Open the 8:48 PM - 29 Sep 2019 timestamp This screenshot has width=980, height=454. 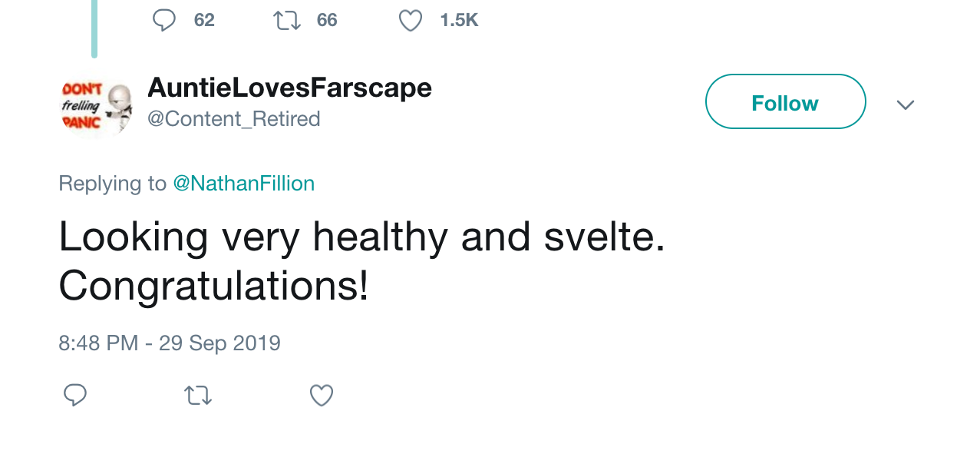[x=170, y=343]
